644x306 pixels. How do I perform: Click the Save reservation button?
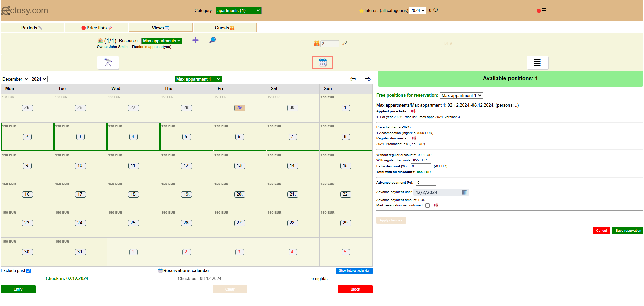coord(628,231)
